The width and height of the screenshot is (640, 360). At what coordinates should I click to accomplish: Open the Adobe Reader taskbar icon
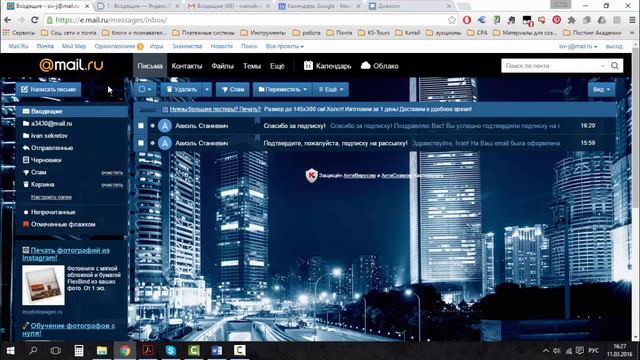coord(148,351)
